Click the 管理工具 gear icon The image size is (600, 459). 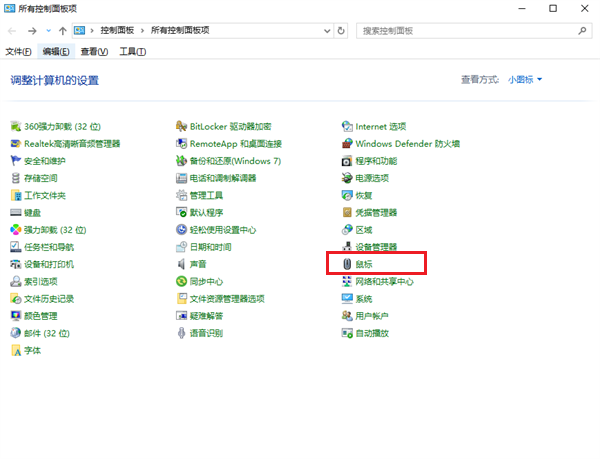[181, 195]
